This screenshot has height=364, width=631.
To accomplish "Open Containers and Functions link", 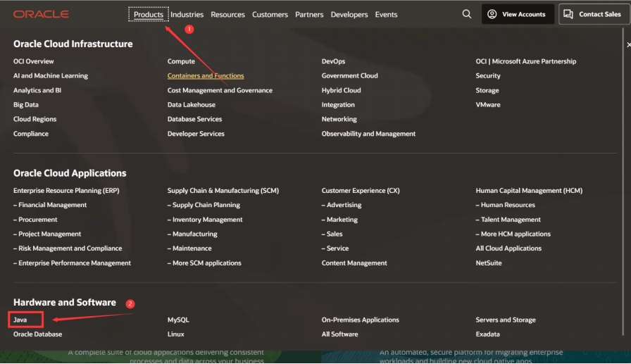I will pyautogui.click(x=206, y=76).
